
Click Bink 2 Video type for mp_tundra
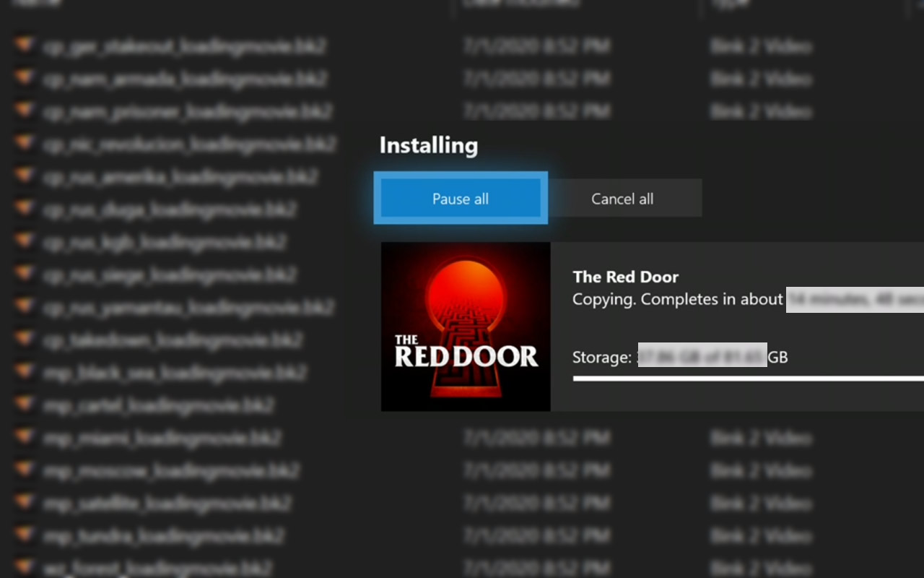point(761,536)
